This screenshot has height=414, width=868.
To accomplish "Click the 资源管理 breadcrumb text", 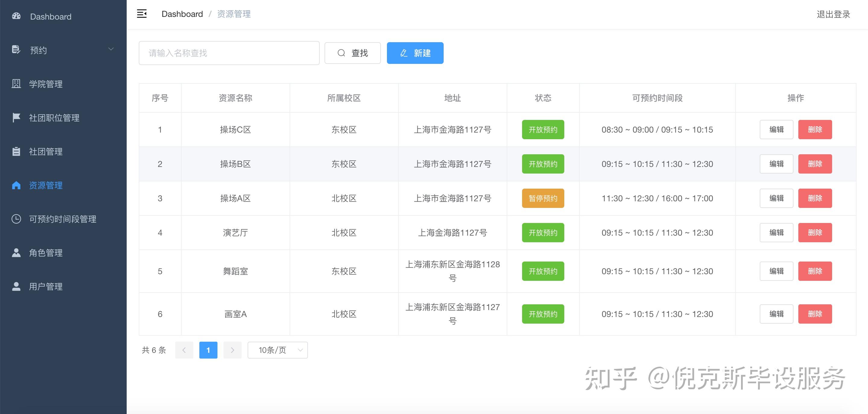I will point(234,14).
